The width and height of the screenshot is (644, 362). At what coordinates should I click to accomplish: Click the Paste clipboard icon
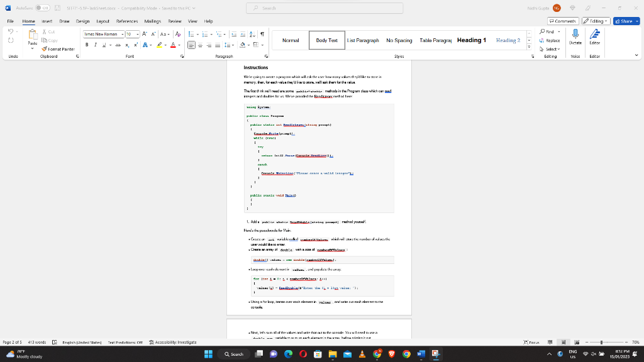click(x=33, y=35)
